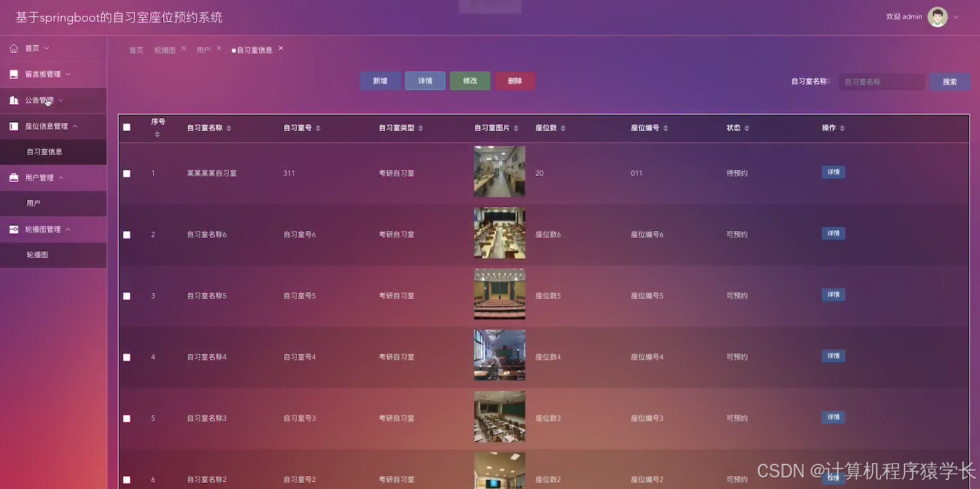Click the 欢迎 admin text

905,17
